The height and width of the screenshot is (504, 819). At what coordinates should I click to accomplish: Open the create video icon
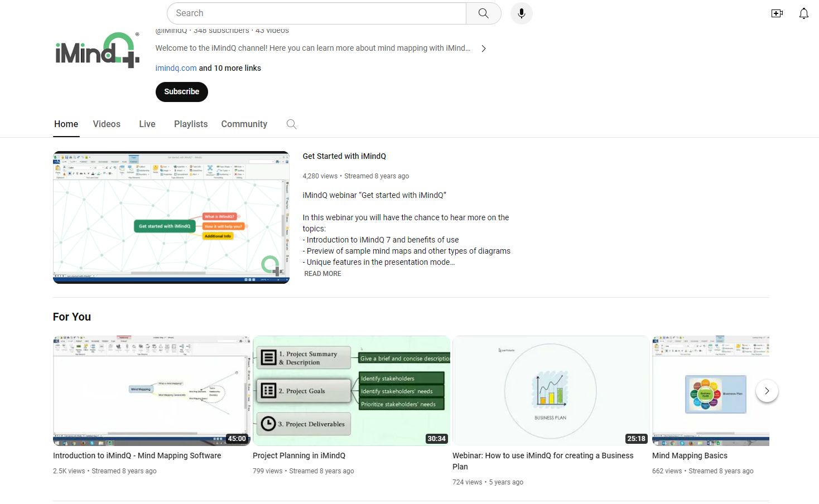pos(777,13)
